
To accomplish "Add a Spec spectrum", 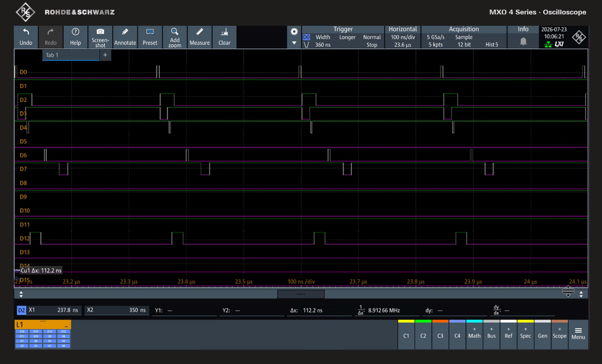I will tap(525, 334).
